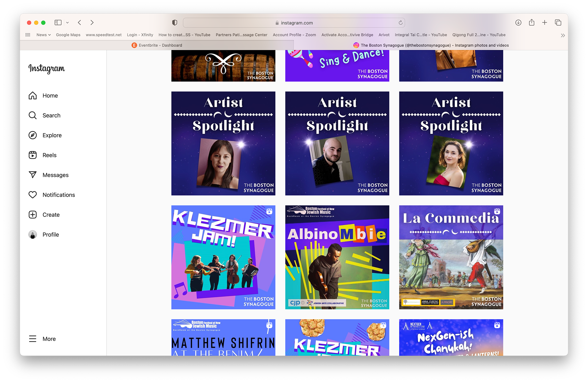
Task: Click the More text label
Action: [49, 339]
